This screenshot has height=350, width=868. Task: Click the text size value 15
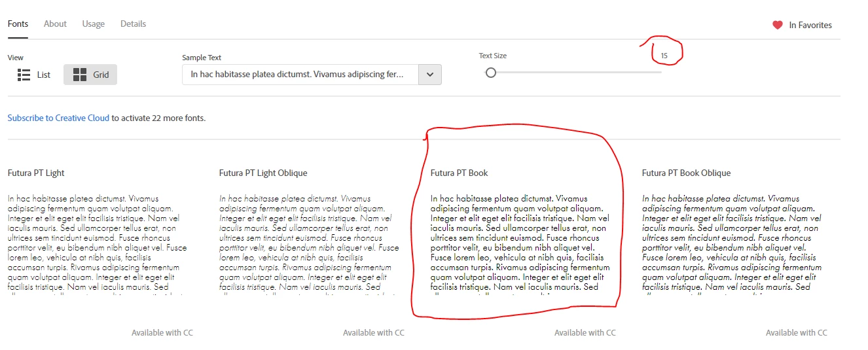[x=664, y=56]
